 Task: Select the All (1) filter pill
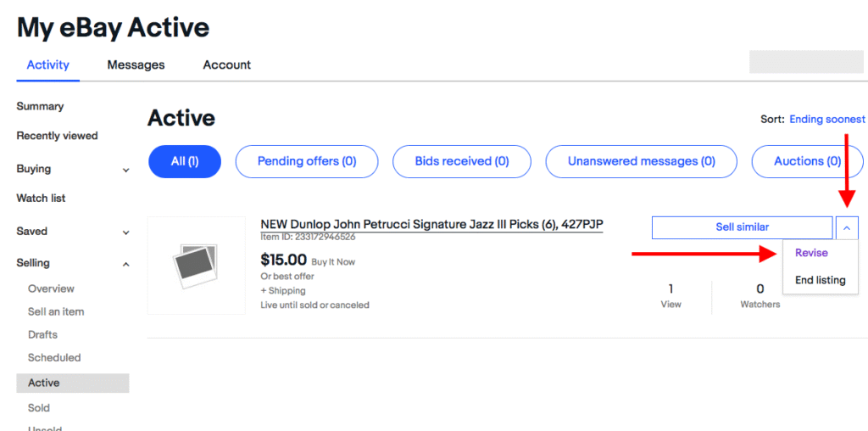(184, 161)
